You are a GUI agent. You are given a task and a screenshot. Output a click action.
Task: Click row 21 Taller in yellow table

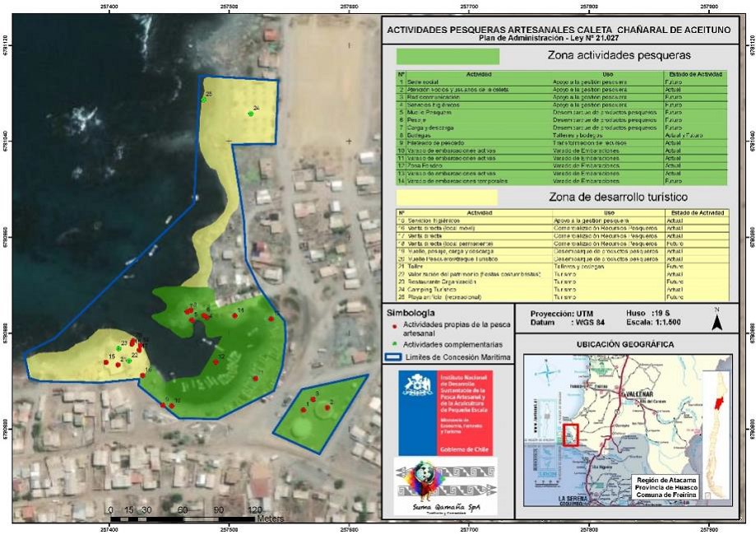[563, 267]
